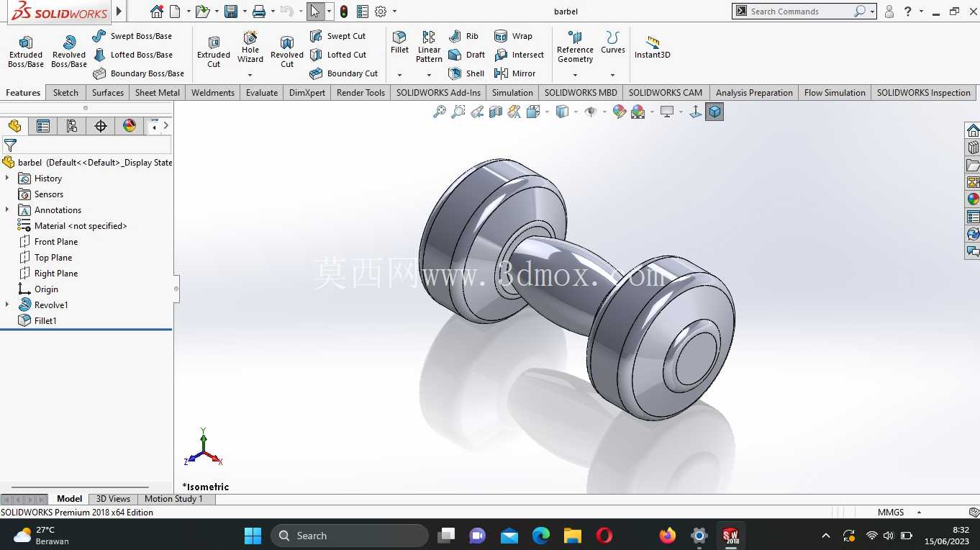Apply the Fillet feature tool
This screenshot has height=550, width=980.
(399, 42)
